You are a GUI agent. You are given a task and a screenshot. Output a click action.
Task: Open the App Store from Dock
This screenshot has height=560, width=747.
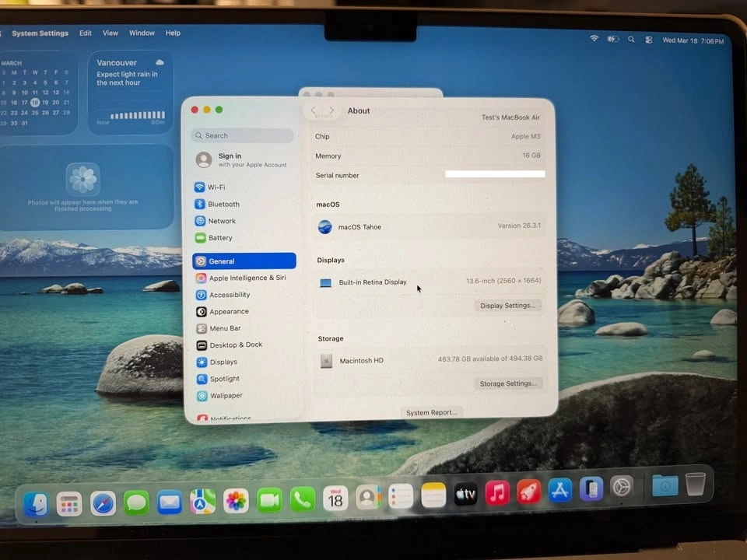tap(559, 490)
